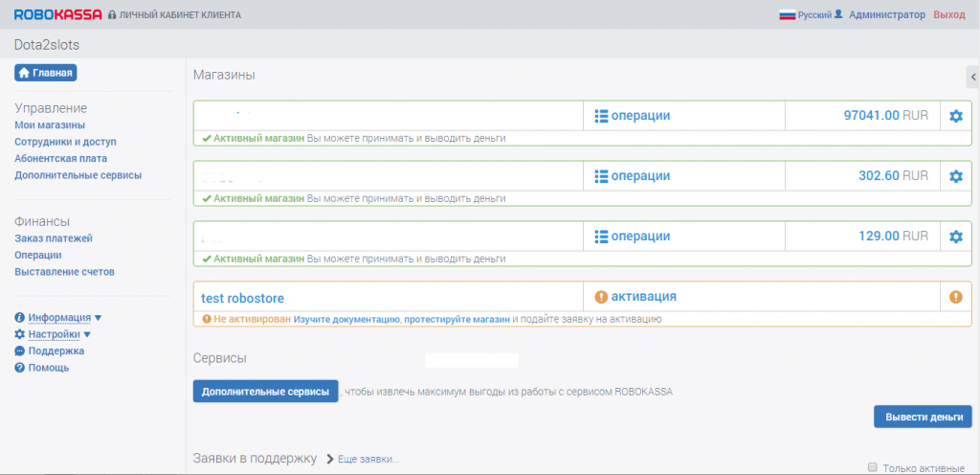Open the Русский language selector
This screenshot has height=475, width=980.
pos(814,15)
